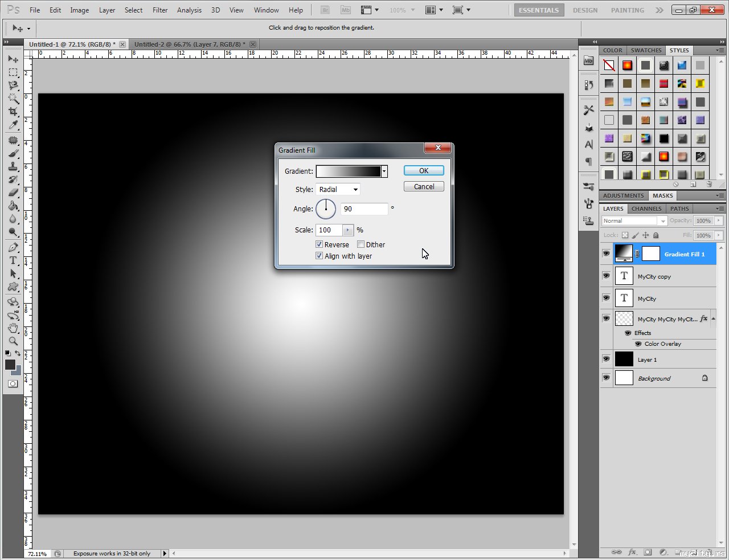This screenshot has height=560, width=729.
Task: Hide the MyCity copy layer
Action: coord(606,276)
